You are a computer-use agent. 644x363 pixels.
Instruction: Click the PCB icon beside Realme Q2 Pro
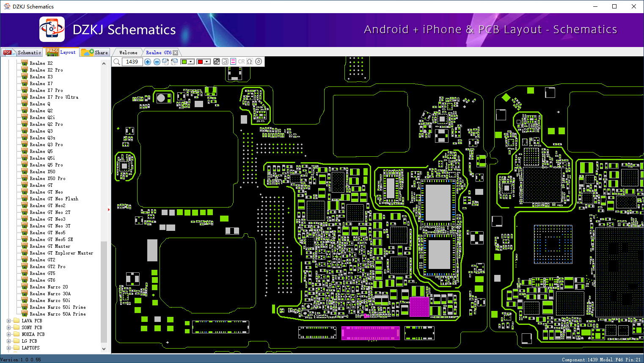25,124
